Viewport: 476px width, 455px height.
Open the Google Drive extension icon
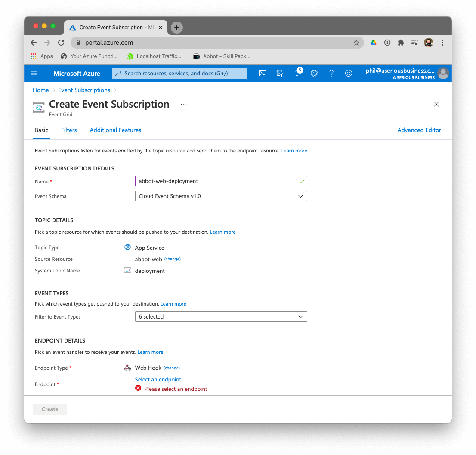click(x=374, y=43)
